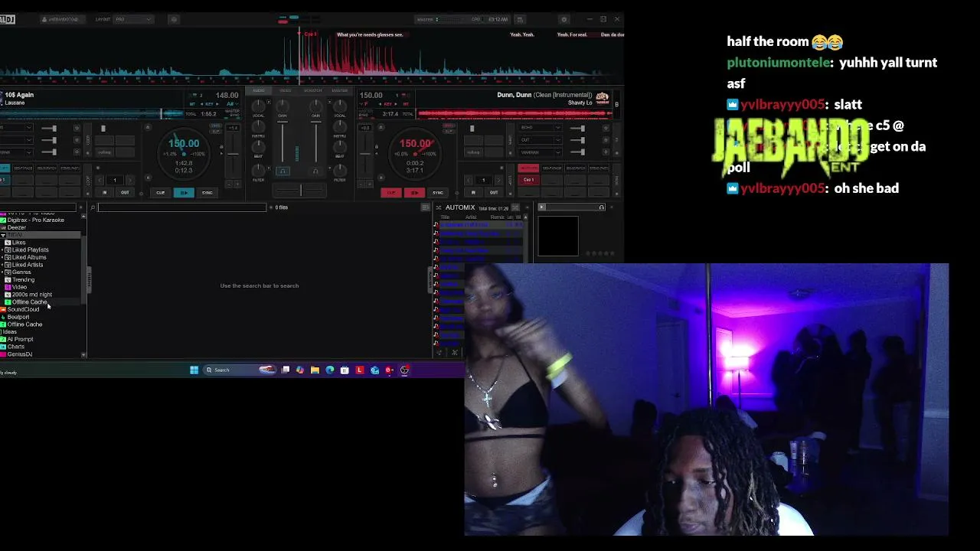The image size is (980, 551).
Task: Click CUE on the left deck
Action: click(161, 193)
